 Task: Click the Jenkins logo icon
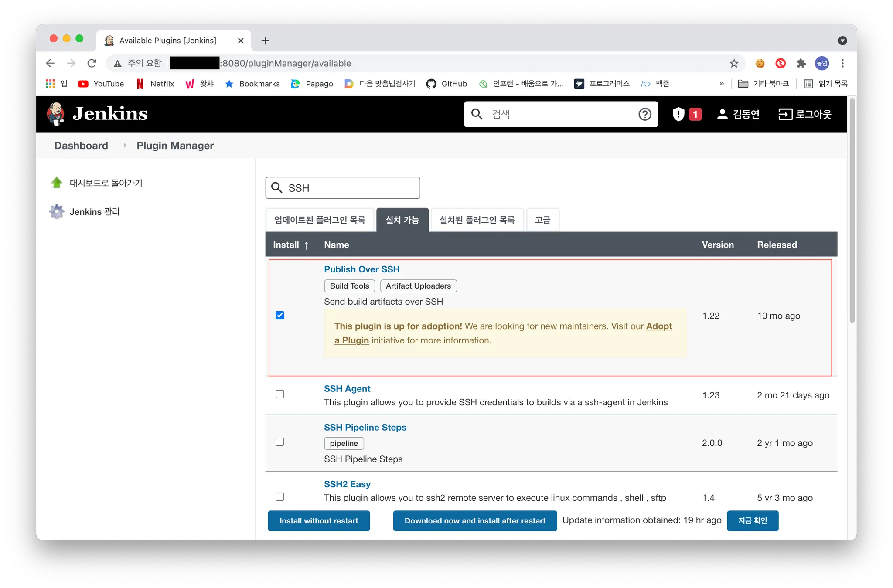[x=56, y=114]
